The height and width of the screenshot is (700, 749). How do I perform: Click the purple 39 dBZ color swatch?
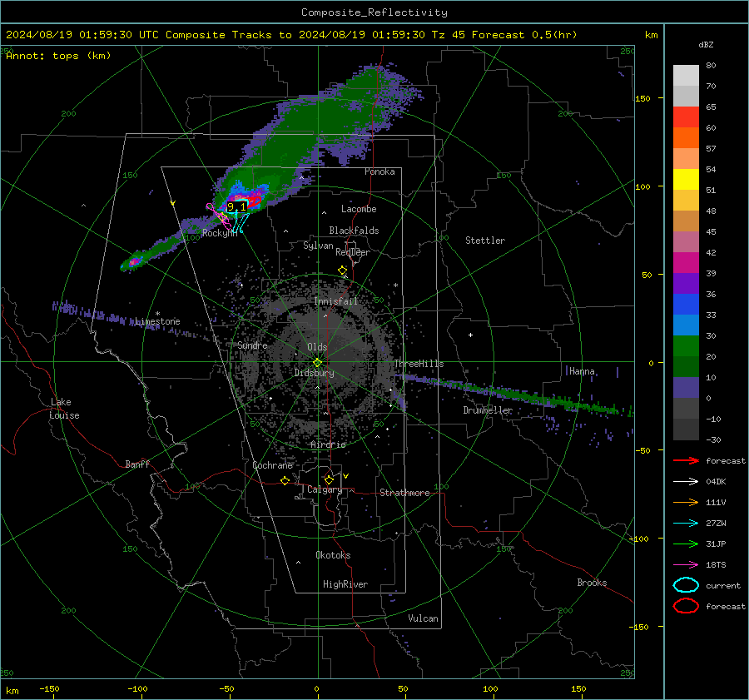coord(686,283)
